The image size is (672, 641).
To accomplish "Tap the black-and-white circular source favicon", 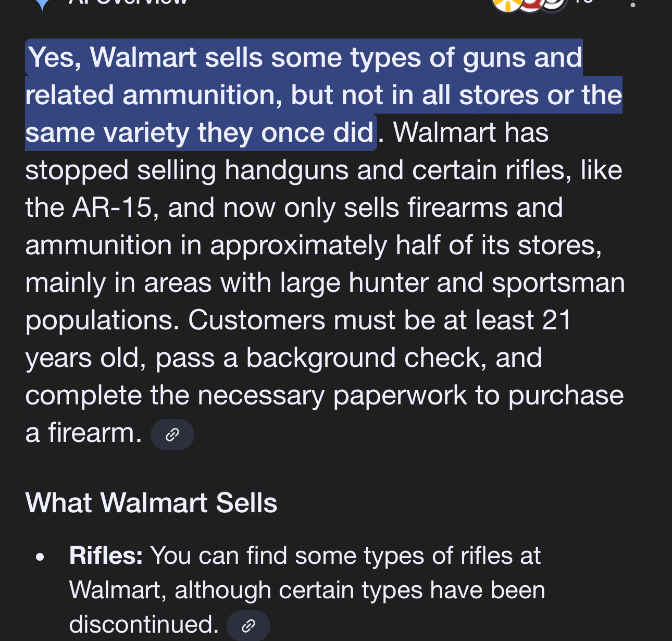I will [x=552, y=4].
